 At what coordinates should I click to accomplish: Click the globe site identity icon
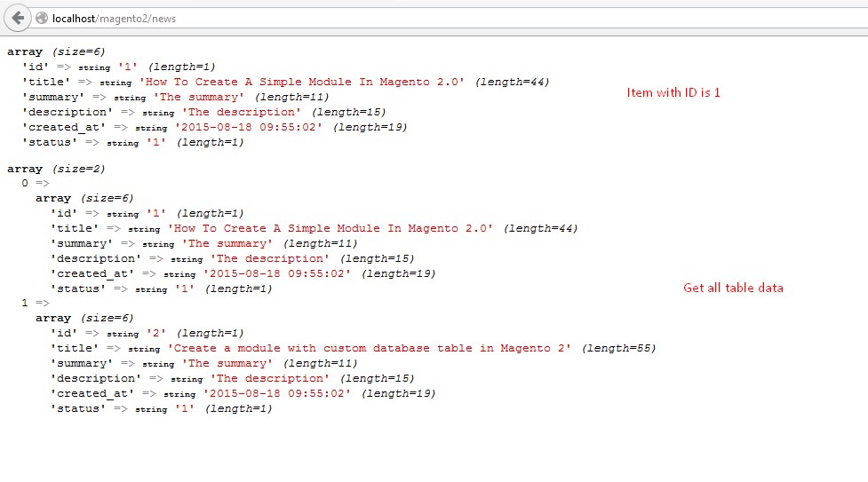(x=42, y=19)
